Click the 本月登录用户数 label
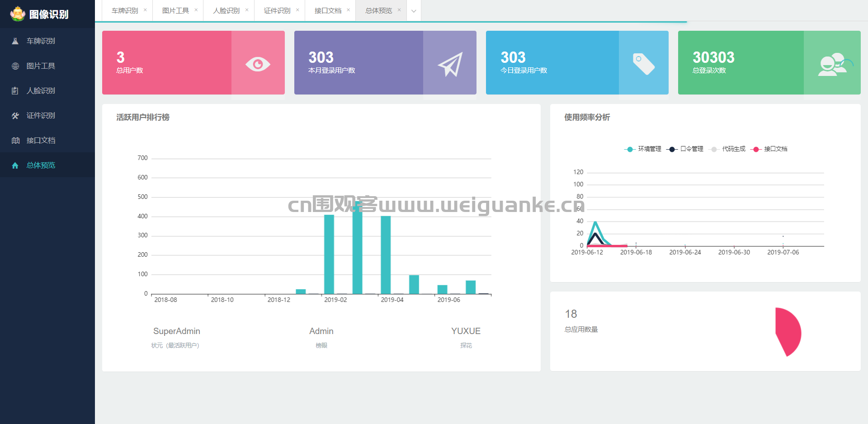Viewport: 868px width, 424px height. (332, 71)
